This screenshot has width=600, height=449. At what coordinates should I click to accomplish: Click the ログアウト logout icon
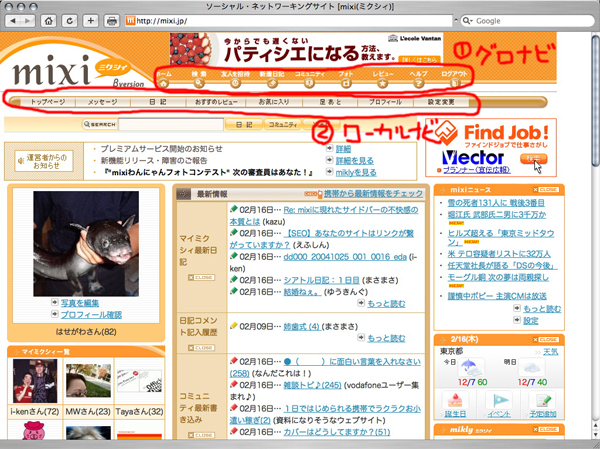pyautogui.click(x=455, y=83)
